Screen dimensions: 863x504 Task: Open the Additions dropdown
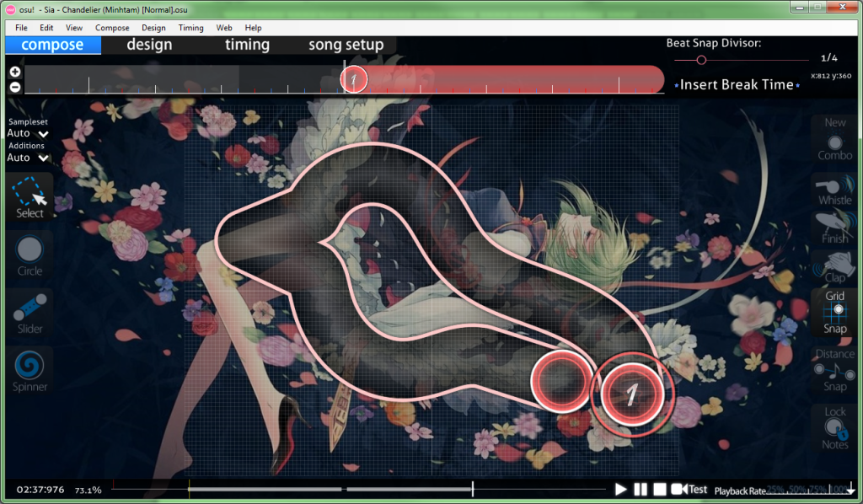(28, 158)
